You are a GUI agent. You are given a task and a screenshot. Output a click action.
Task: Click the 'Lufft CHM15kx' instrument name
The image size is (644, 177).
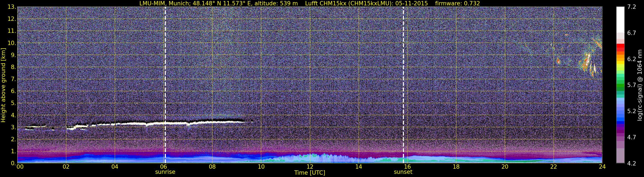click(x=326, y=3)
